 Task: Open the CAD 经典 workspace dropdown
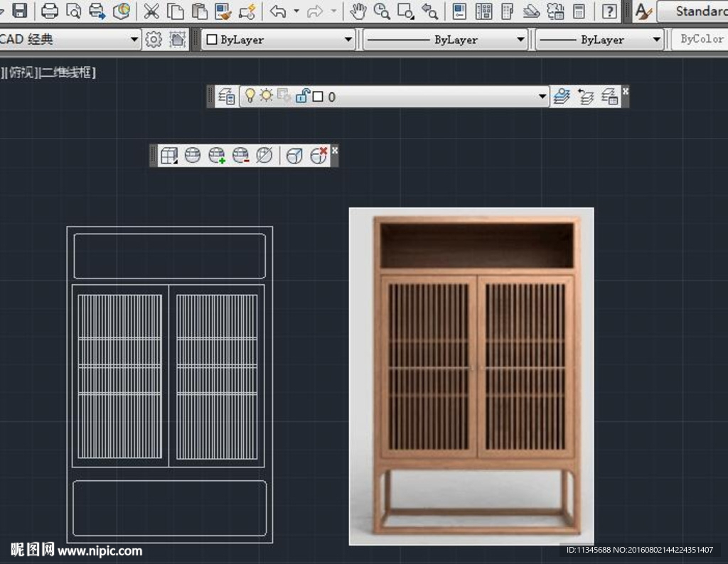70,40
